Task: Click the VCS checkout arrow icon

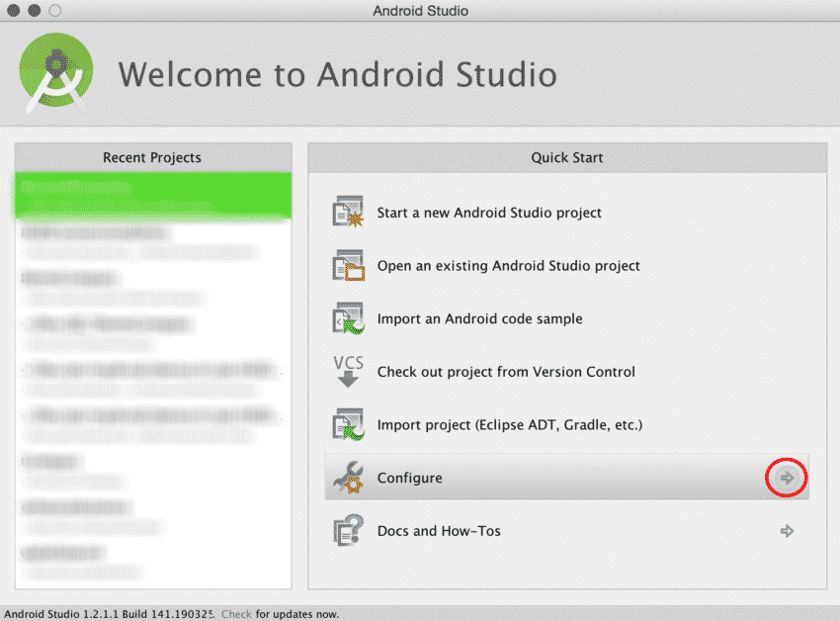Action: click(x=348, y=371)
